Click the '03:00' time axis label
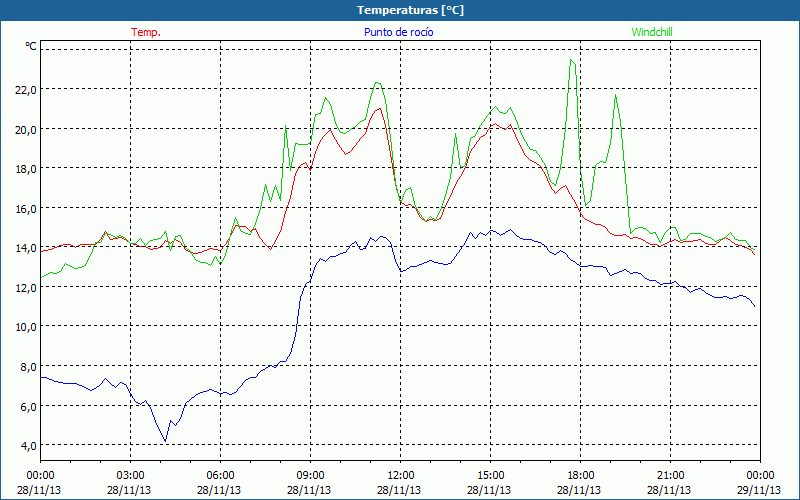800x500 pixels. 131,476
